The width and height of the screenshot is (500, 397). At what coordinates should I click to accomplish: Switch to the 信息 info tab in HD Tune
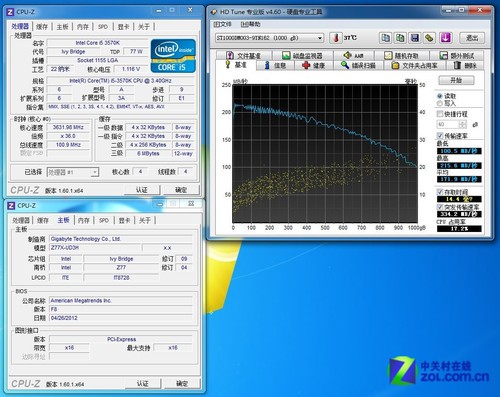[275, 65]
